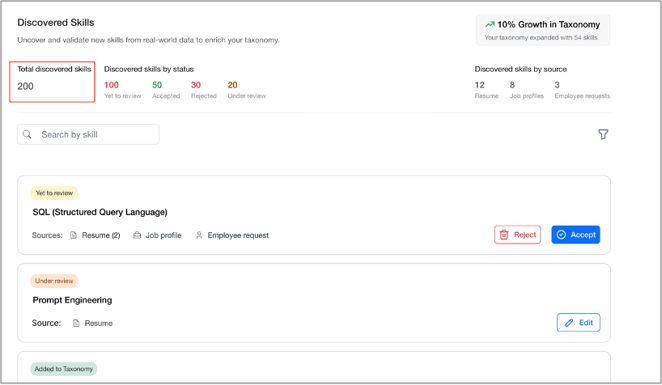The width and height of the screenshot is (662, 385).
Task: Focus the Search by skill field
Action: click(88, 134)
